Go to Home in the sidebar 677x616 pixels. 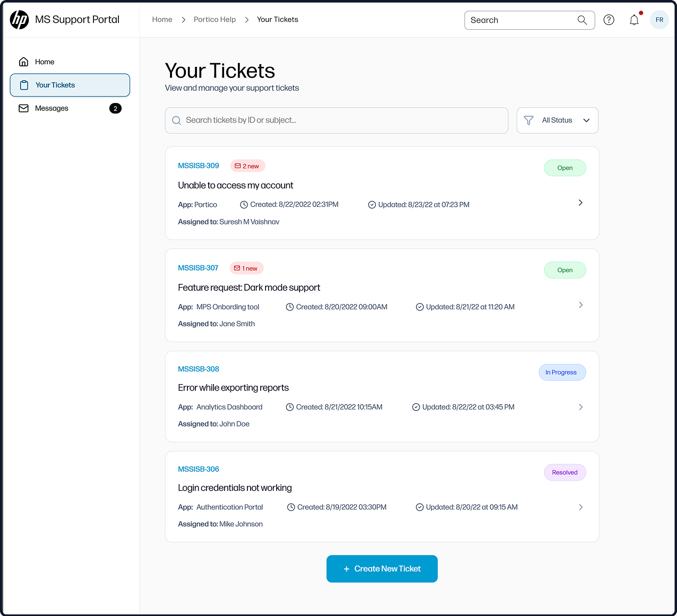click(x=45, y=62)
